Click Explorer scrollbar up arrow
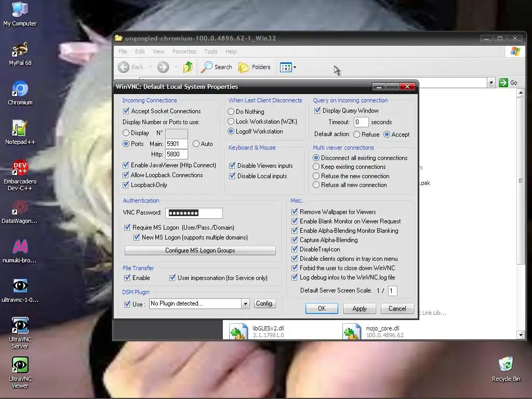532x399 pixels. click(521, 92)
